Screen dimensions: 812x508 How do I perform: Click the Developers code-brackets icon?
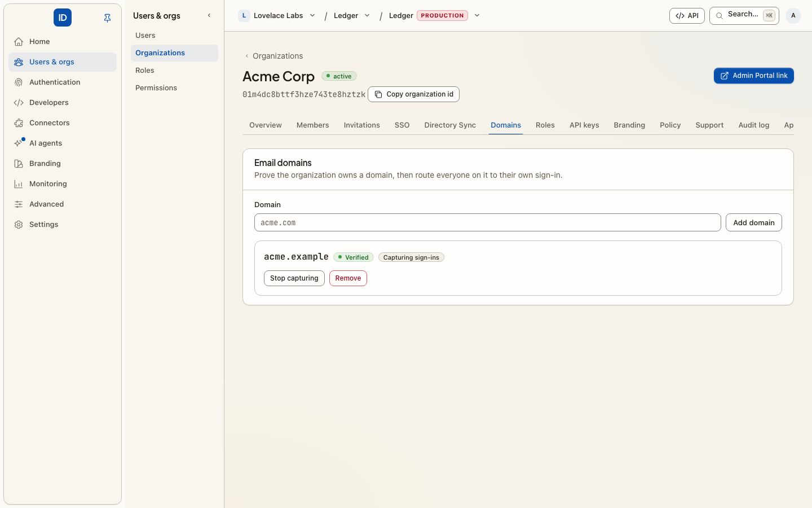(19, 103)
